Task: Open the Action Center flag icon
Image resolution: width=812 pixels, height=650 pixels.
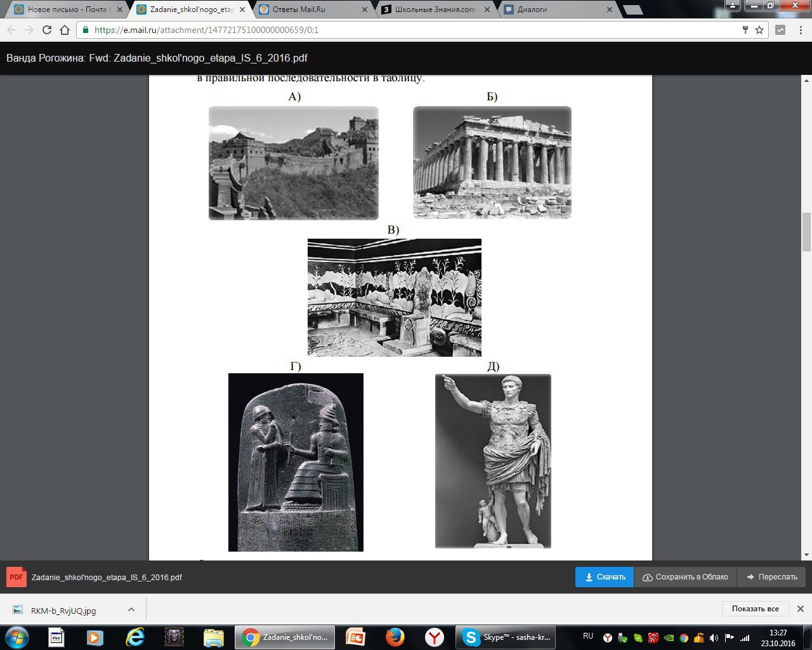Action: click(x=730, y=638)
